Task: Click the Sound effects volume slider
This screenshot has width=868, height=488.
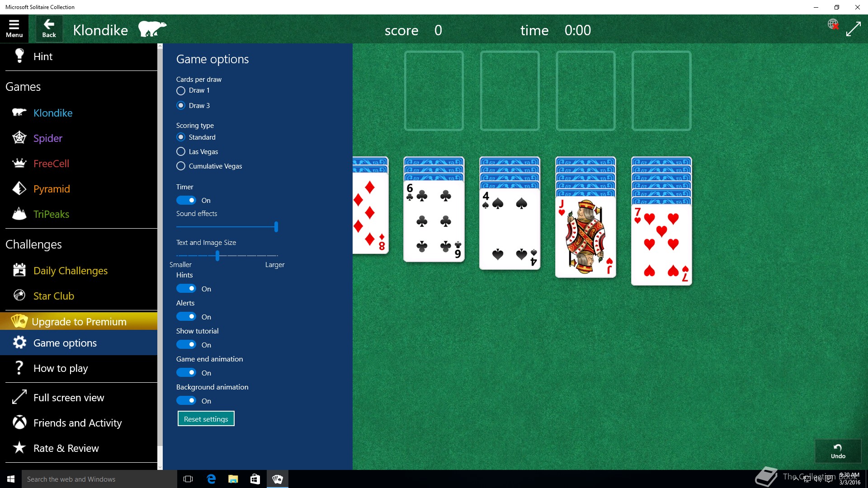Action: point(227,226)
